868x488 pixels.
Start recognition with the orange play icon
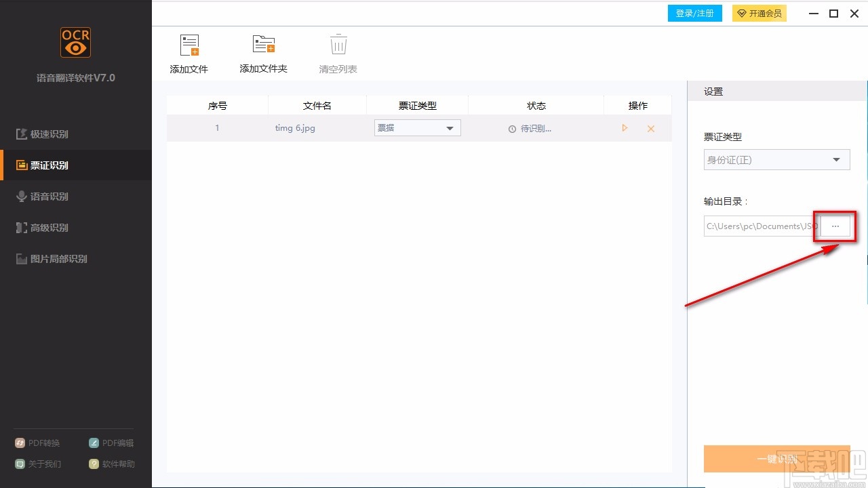[x=625, y=128]
